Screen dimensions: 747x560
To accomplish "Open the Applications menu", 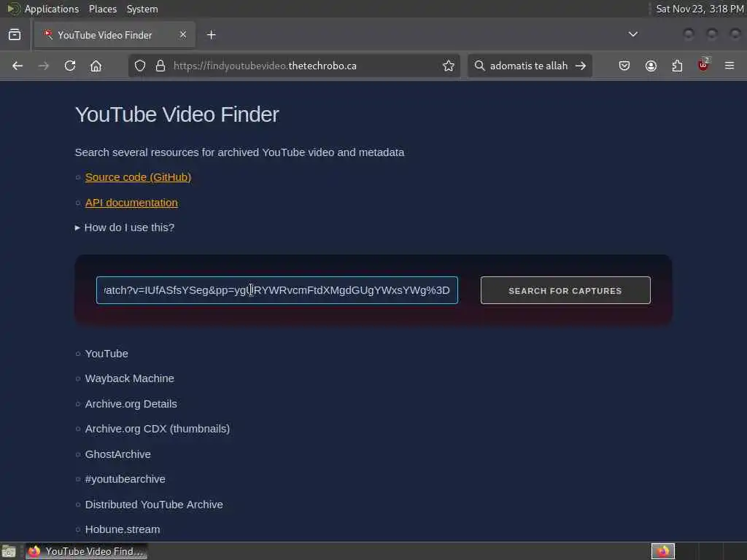I will [x=52, y=9].
